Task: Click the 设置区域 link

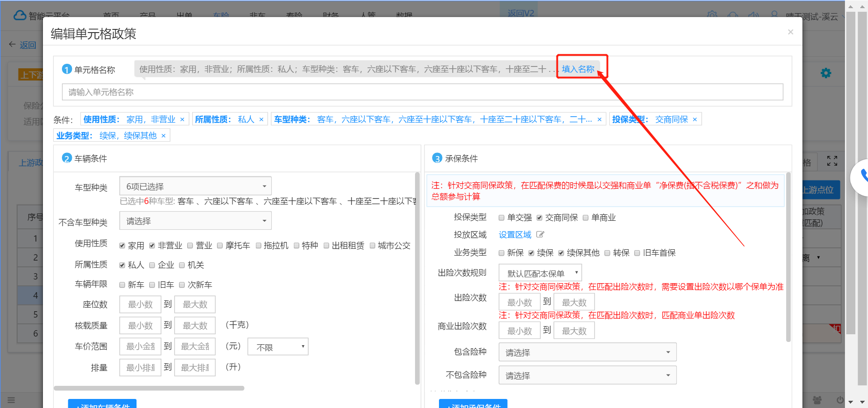Action: [x=515, y=234]
